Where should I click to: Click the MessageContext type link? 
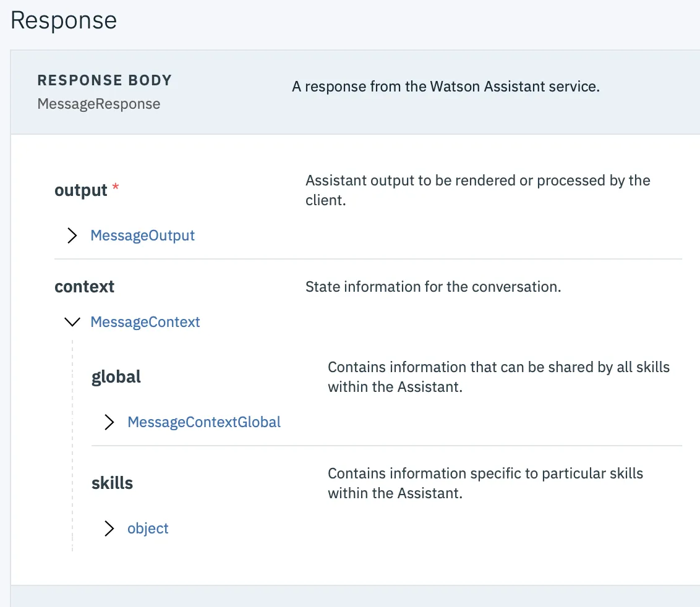coord(145,322)
